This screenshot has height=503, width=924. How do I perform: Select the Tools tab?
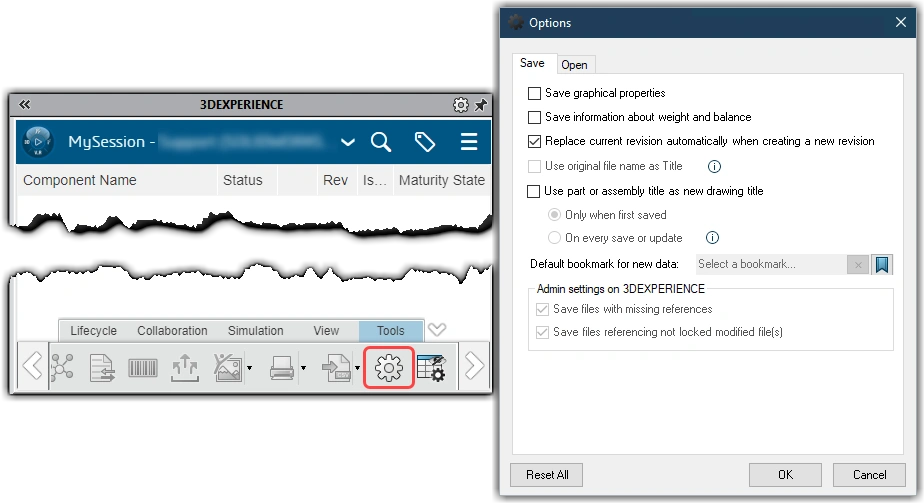pyautogui.click(x=391, y=331)
